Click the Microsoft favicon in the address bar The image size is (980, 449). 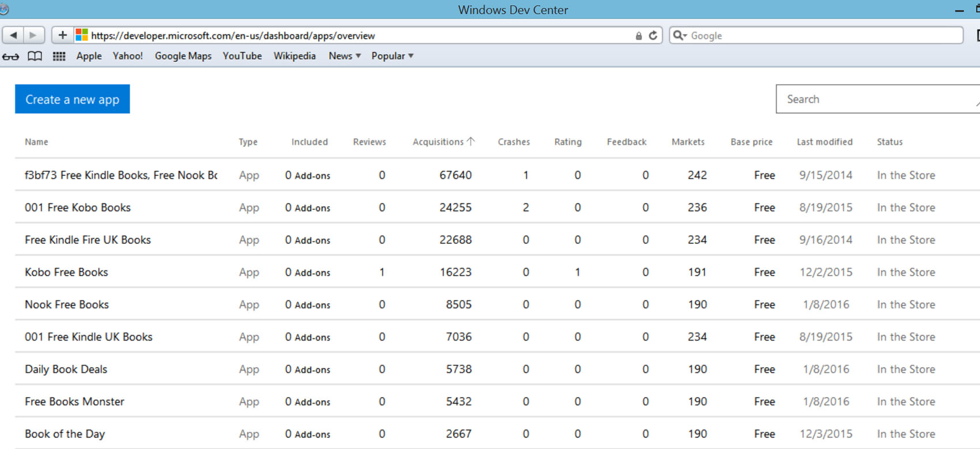pos(82,35)
